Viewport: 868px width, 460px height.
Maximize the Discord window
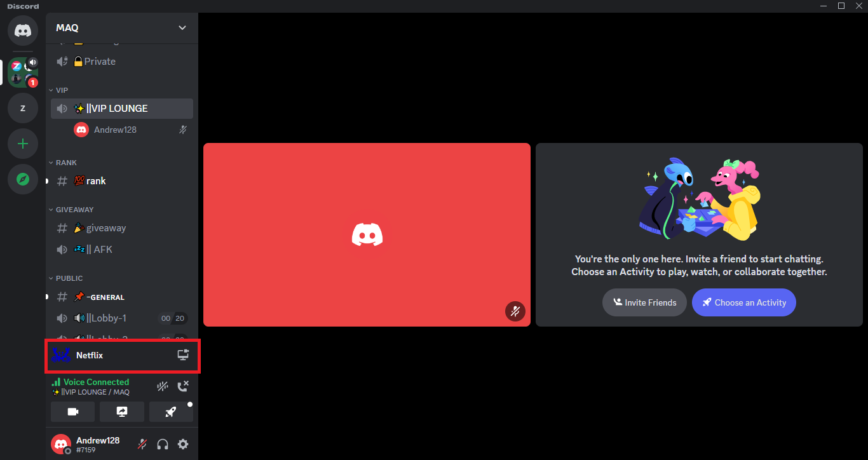pyautogui.click(x=841, y=6)
